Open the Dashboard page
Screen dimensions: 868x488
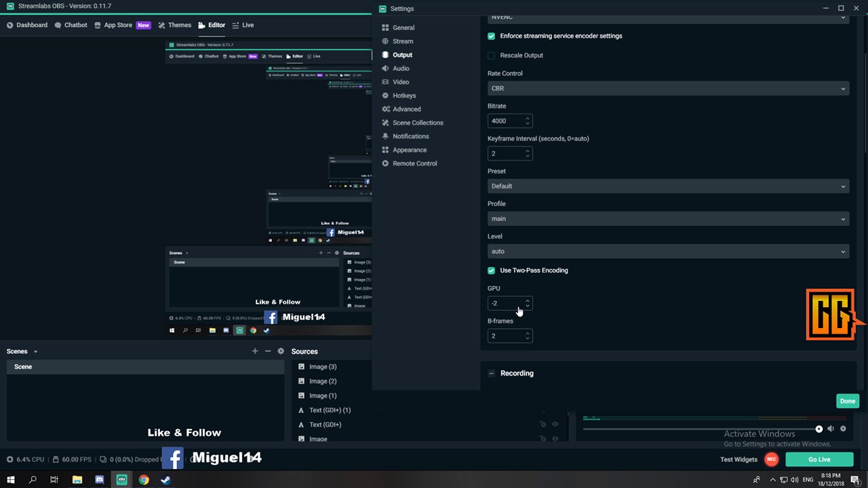(27, 25)
